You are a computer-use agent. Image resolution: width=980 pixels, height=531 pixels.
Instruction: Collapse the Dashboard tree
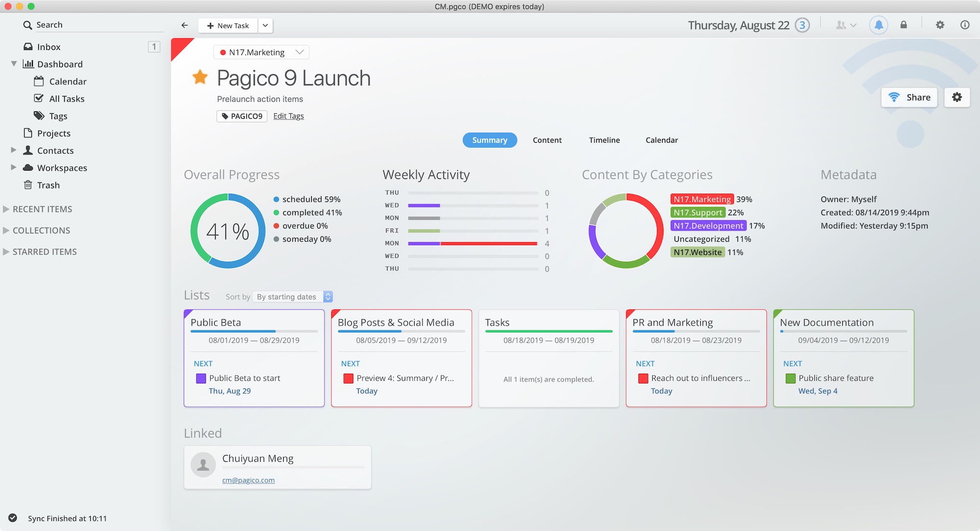pyautogui.click(x=14, y=64)
